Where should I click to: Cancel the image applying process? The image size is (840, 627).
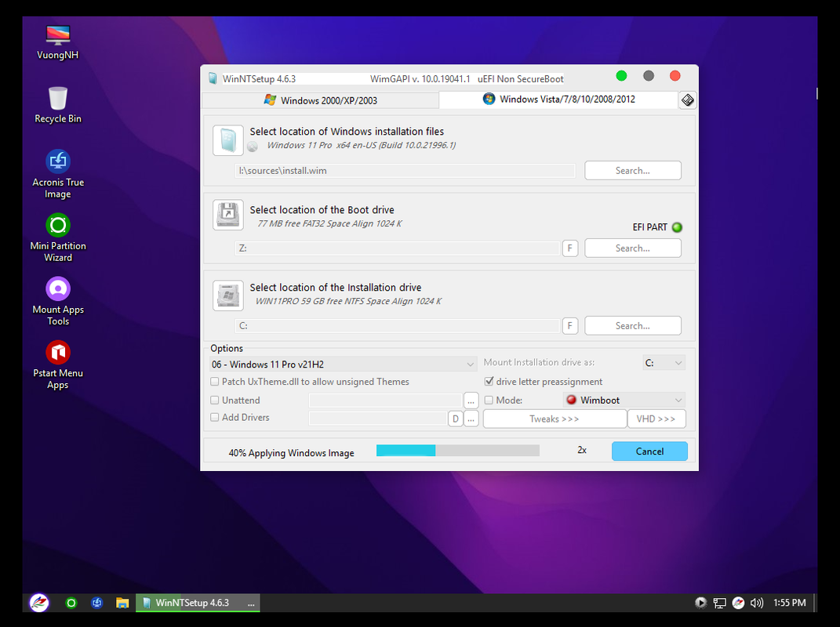pyautogui.click(x=649, y=451)
